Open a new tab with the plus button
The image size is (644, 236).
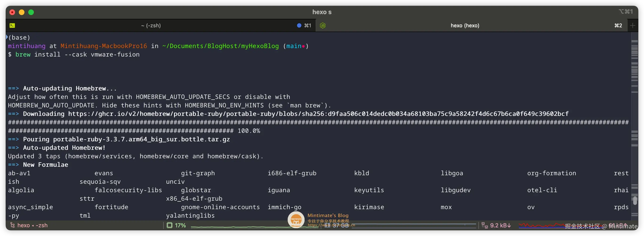pos(633,25)
